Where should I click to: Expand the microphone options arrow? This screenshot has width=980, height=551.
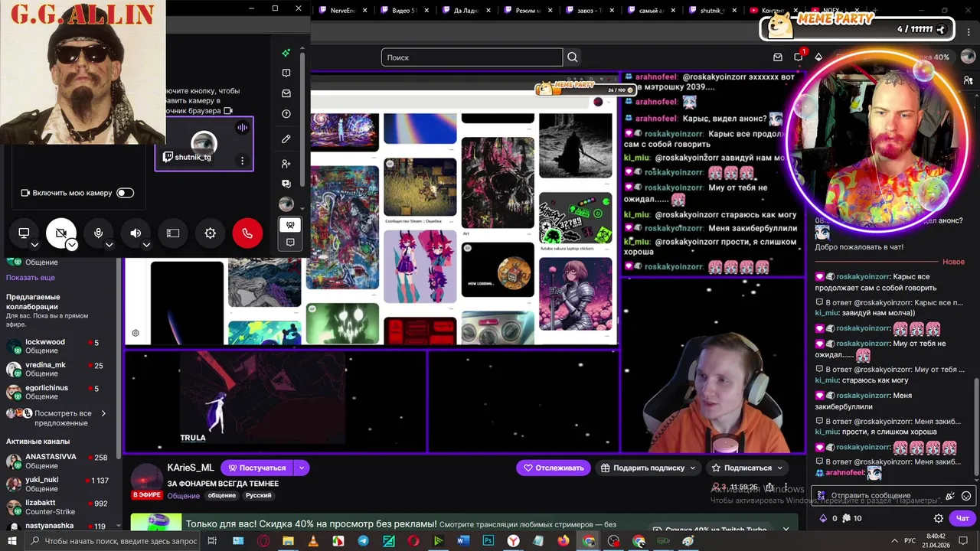109,245
